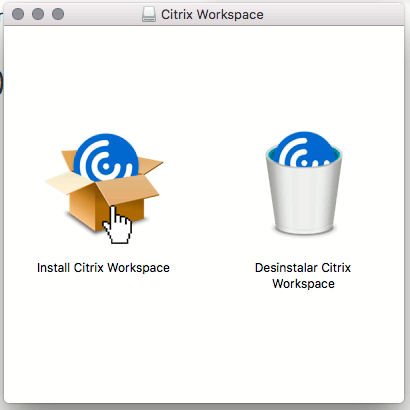Close the Citrix Workspace window
This screenshot has width=410, height=410.
(x=18, y=14)
